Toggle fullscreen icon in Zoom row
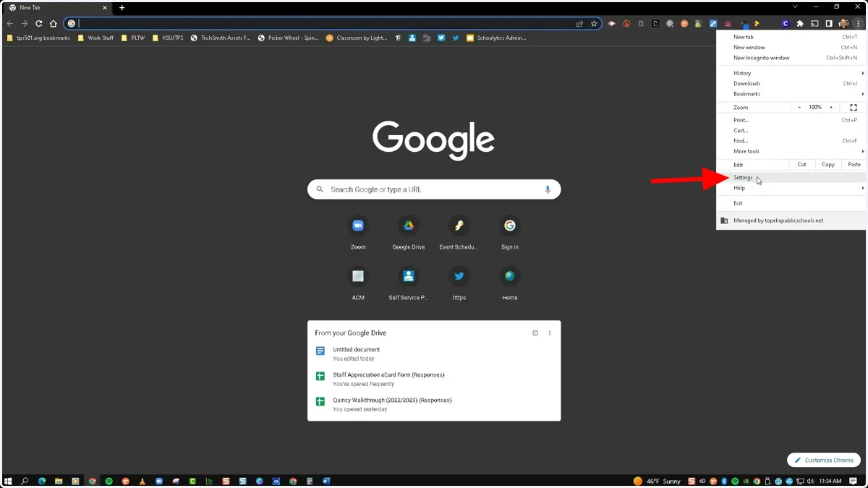 854,107
